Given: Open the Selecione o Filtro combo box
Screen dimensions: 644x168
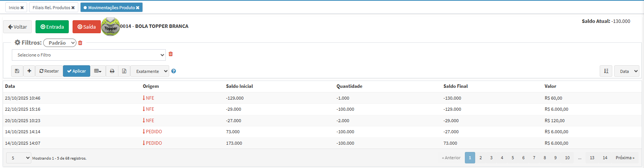Looking at the screenshot, I should [x=89, y=55].
